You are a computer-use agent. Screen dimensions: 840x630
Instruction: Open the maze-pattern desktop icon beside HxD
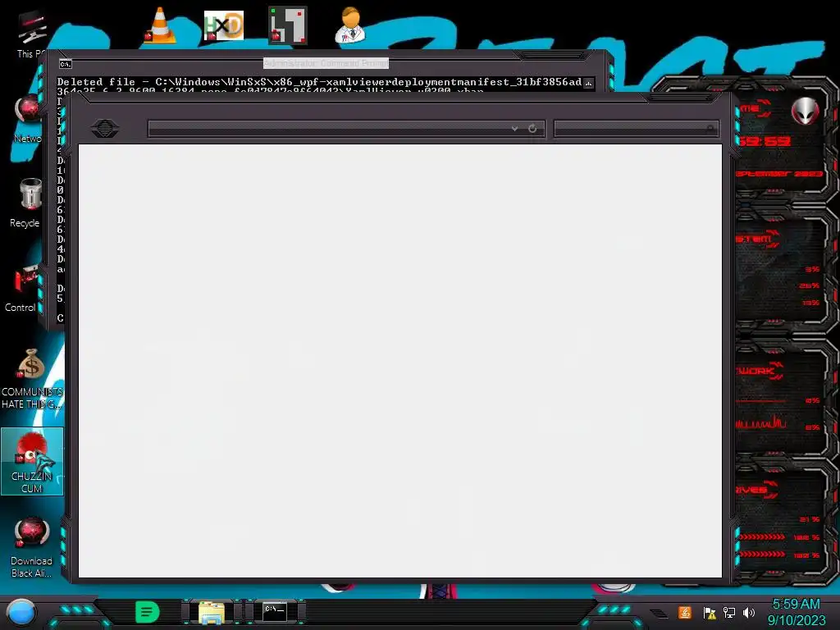click(x=288, y=25)
